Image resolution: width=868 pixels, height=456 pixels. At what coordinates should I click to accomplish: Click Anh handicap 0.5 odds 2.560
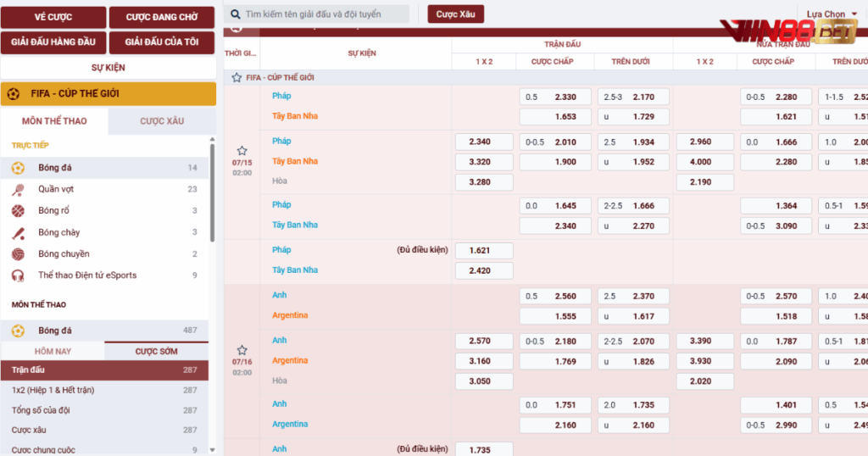[x=555, y=296]
